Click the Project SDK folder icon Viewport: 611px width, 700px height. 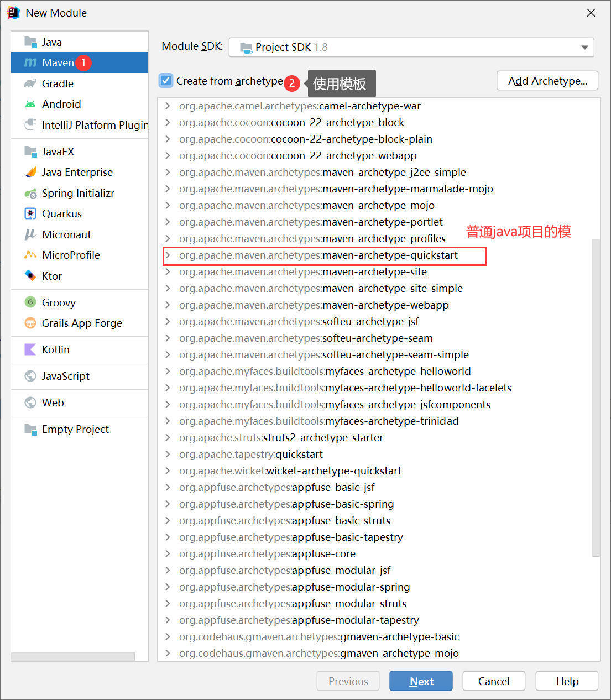pos(246,48)
